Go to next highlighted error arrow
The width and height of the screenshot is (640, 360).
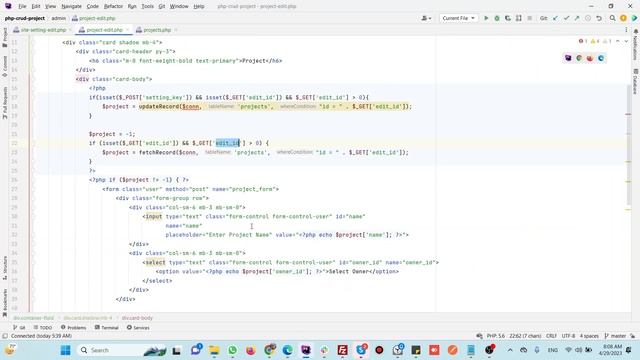coord(626,41)
